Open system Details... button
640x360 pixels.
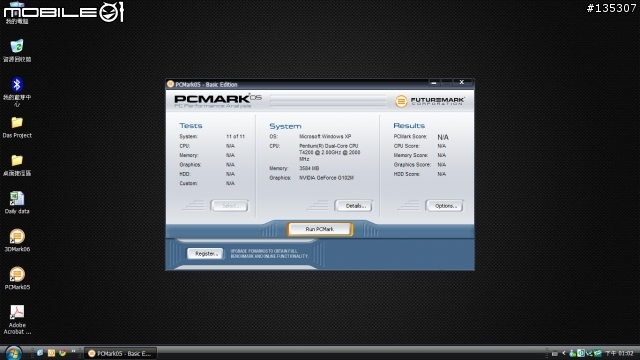(x=353, y=206)
